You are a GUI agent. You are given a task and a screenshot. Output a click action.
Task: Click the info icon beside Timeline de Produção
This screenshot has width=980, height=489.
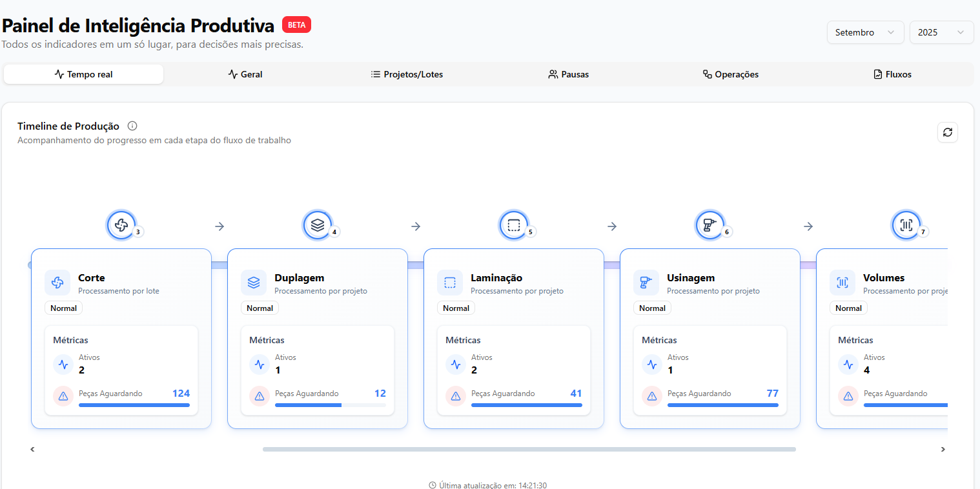[132, 126]
